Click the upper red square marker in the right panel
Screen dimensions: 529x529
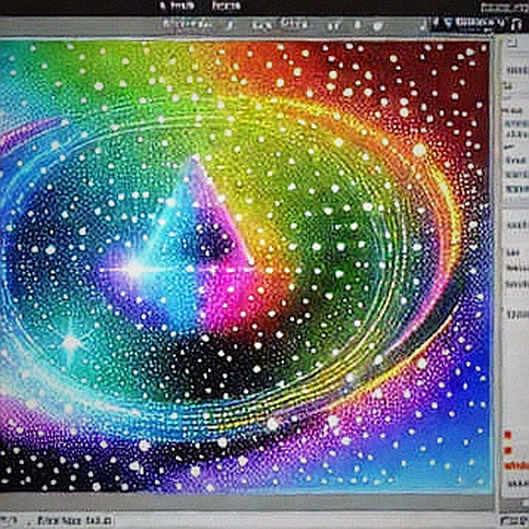[x=507, y=435]
